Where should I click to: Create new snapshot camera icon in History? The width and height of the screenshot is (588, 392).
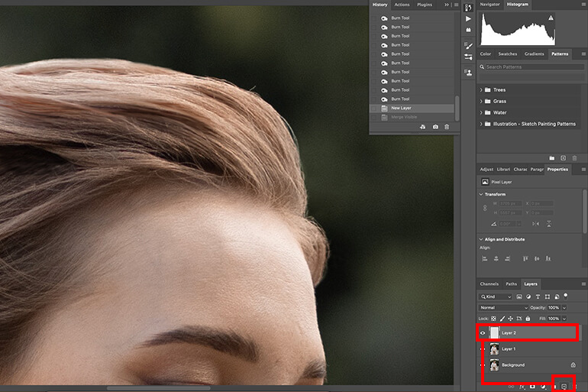click(x=435, y=127)
